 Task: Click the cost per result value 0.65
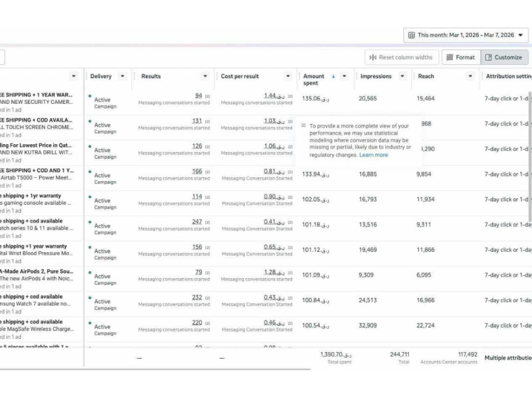(274, 247)
